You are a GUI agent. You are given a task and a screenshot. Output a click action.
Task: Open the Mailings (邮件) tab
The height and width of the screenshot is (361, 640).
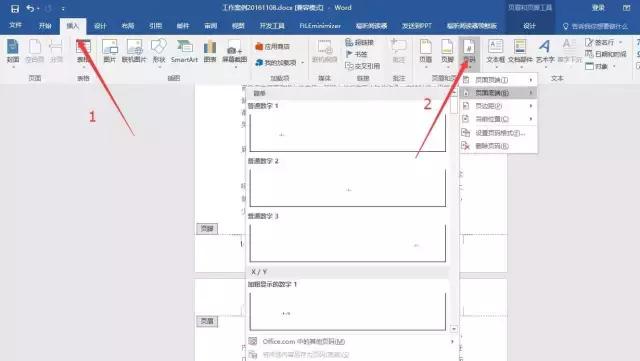[x=183, y=26]
